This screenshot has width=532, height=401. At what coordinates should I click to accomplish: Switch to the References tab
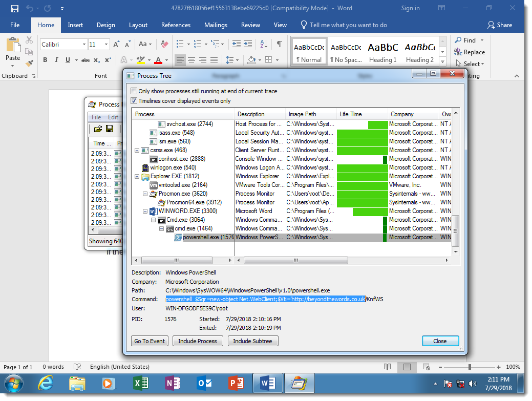(x=176, y=25)
